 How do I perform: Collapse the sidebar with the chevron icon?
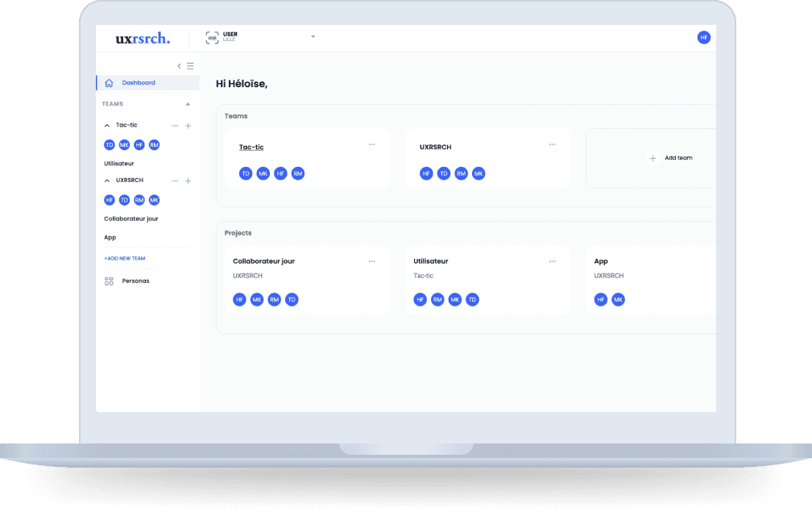point(179,65)
